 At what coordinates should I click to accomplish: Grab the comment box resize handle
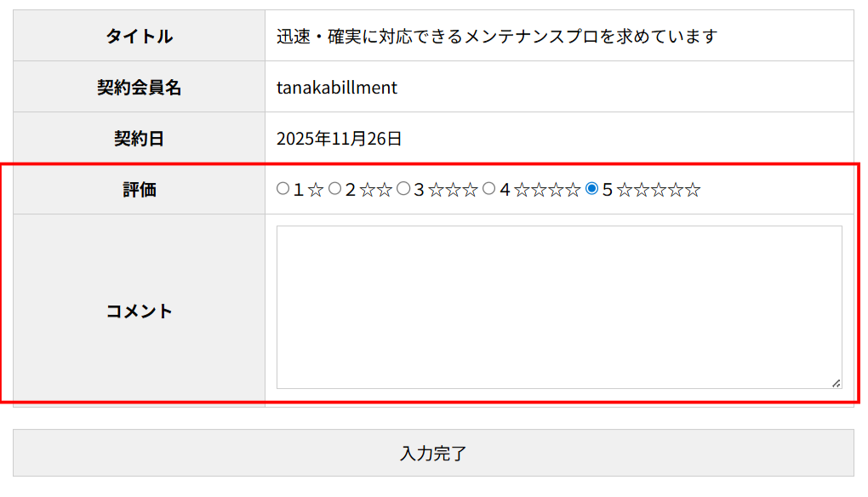coord(837,384)
